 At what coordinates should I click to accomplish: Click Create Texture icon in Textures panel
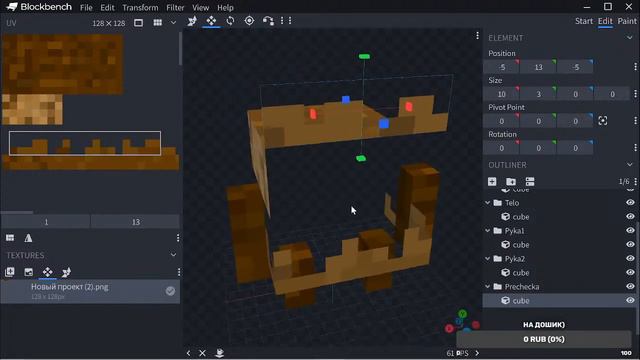coord(29,272)
